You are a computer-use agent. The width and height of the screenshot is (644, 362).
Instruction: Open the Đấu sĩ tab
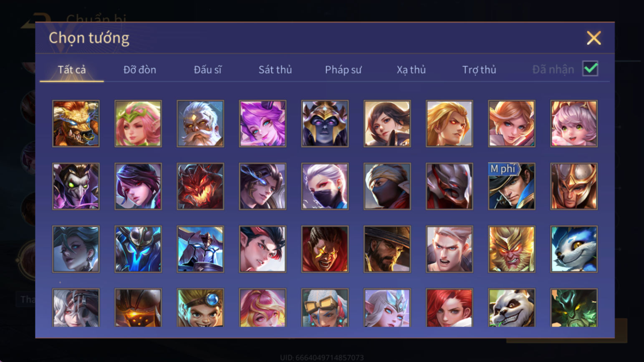[x=207, y=70]
